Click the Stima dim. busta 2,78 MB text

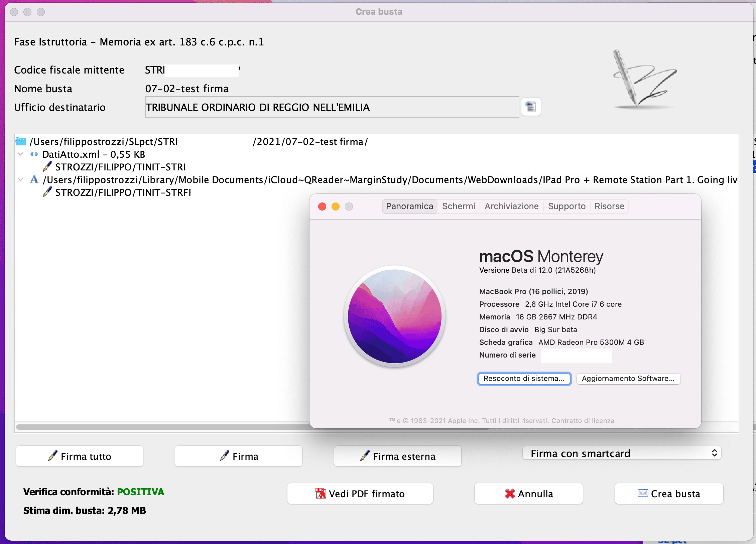pyautogui.click(x=85, y=511)
